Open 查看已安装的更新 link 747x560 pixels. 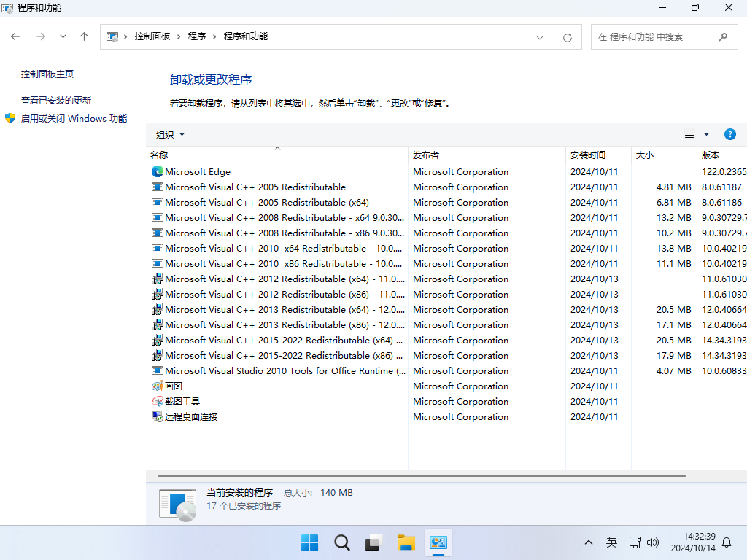pyautogui.click(x=55, y=101)
